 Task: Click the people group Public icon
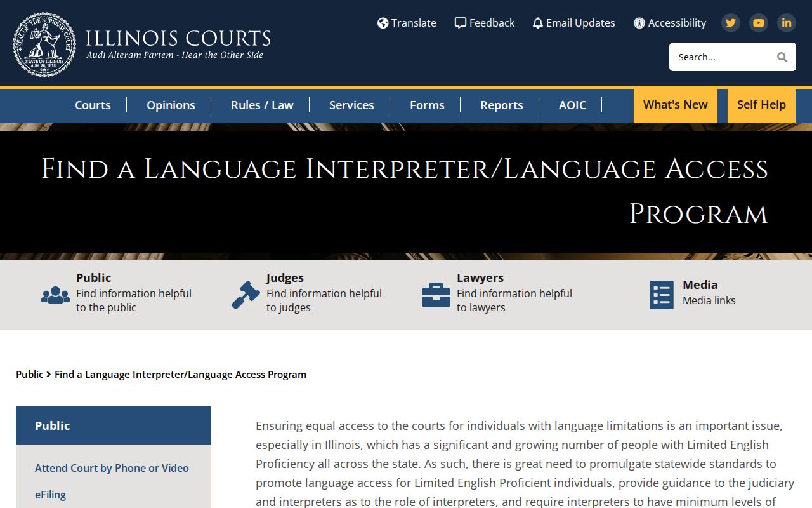pos(55,295)
